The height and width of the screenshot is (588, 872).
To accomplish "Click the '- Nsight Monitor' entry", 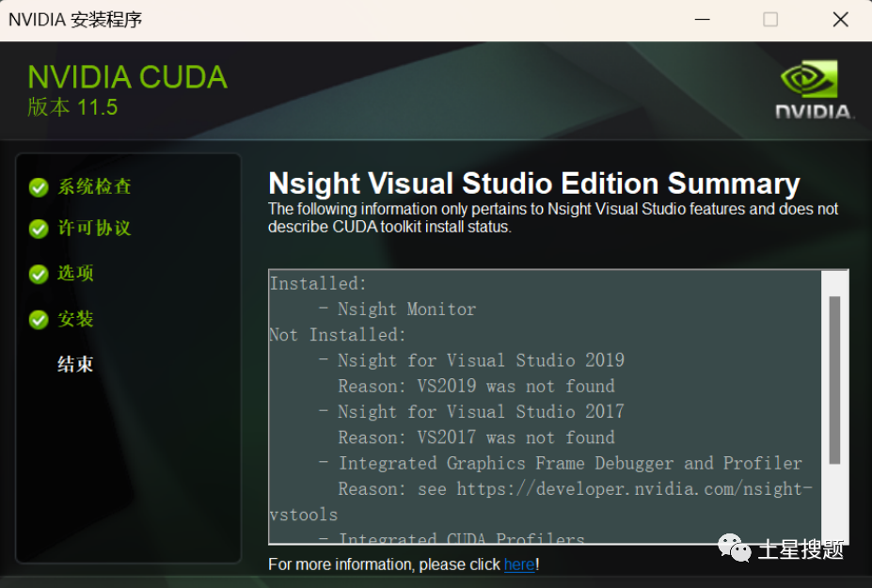I will coord(397,310).
